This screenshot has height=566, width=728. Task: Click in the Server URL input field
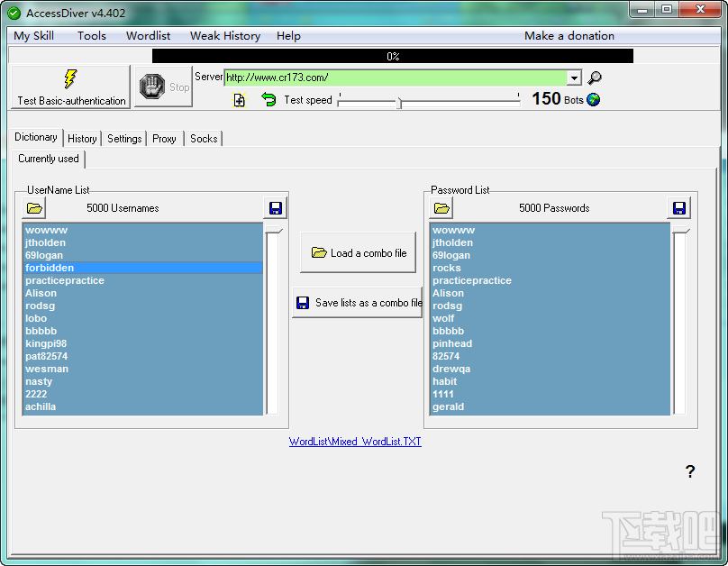click(x=396, y=78)
